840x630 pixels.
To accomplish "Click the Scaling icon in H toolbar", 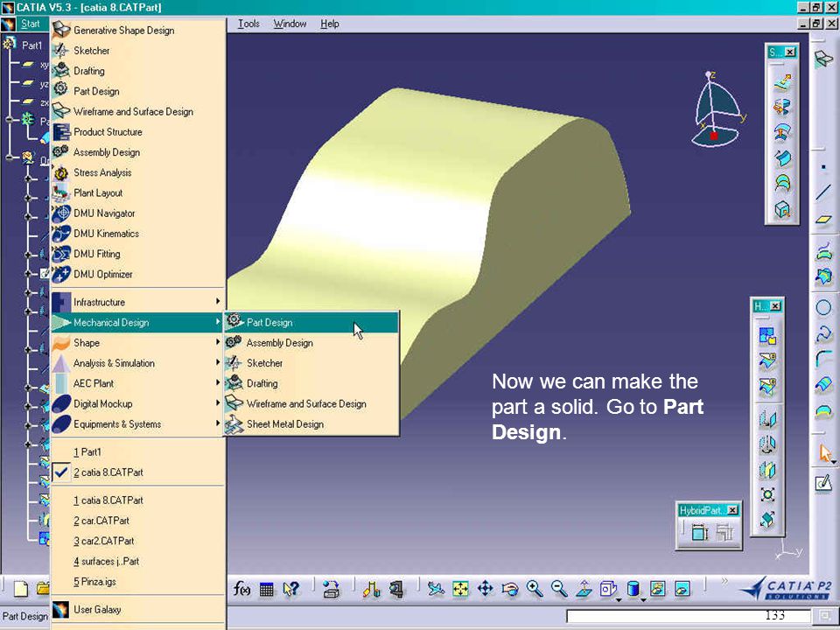I will tap(767, 494).
